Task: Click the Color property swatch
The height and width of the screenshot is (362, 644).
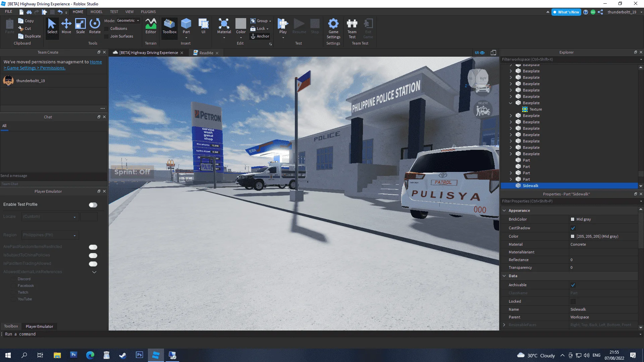Action: [x=573, y=237]
